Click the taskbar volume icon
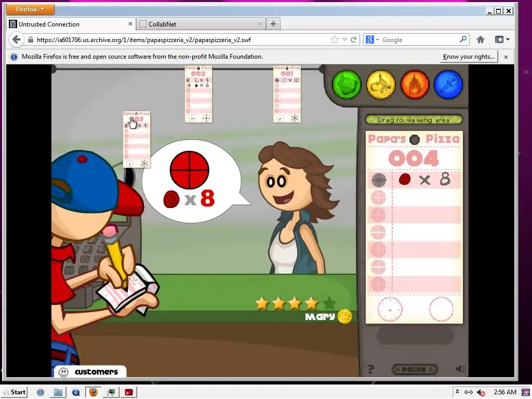This screenshot has width=532, height=399. (x=481, y=393)
